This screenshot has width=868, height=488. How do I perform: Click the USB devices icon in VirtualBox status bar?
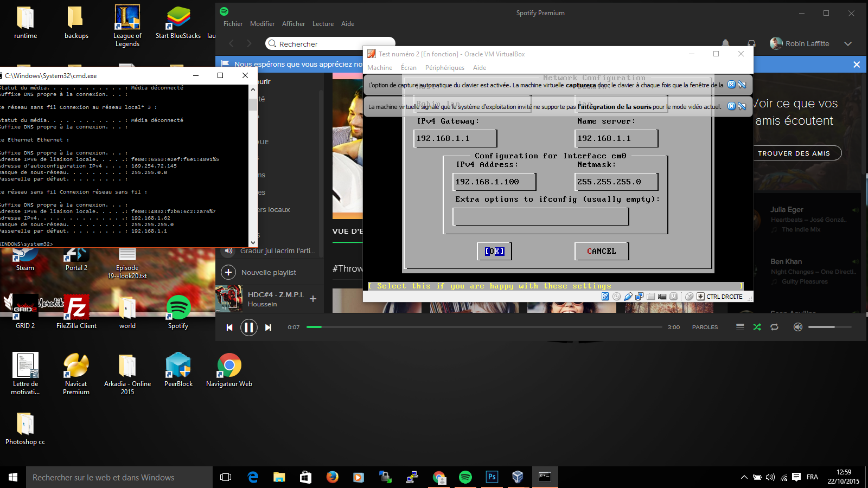pos(628,297)
